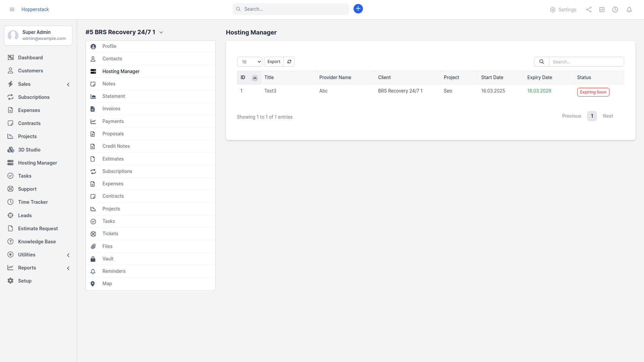Select Invoices in the client menu
The width and height of the screenshot is (644, 362).
coord(111,109)
